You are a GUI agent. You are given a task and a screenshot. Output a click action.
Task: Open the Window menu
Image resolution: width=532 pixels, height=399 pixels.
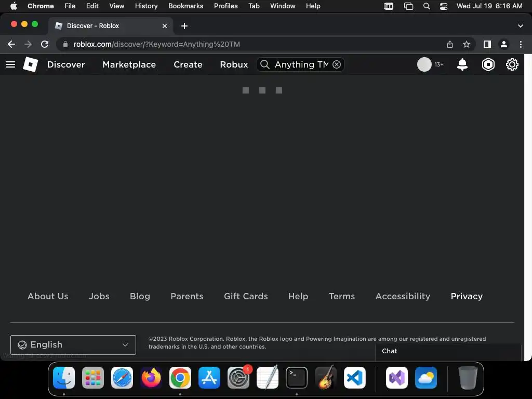click(283, 6)
